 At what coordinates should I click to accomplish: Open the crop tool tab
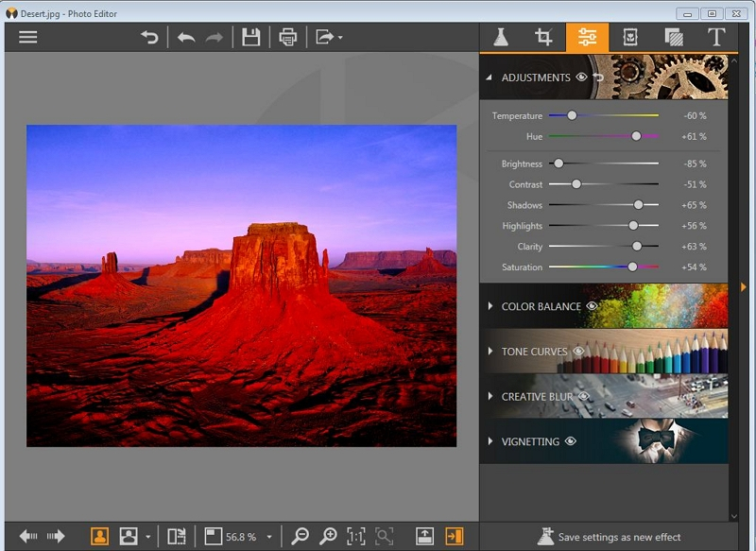tap(543, 37)
